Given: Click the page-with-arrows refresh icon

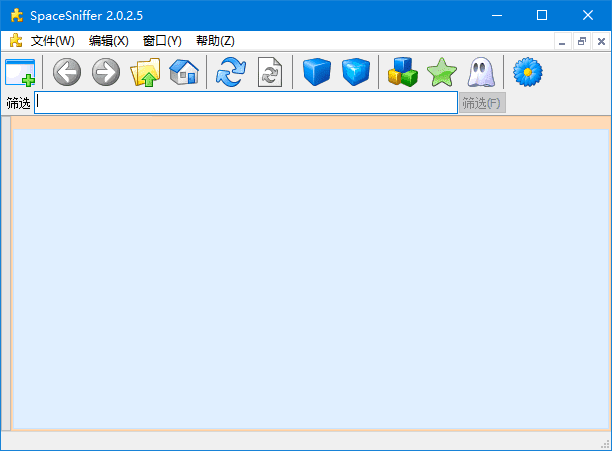Looking at the screenshot, I should [x=270, y=73].
